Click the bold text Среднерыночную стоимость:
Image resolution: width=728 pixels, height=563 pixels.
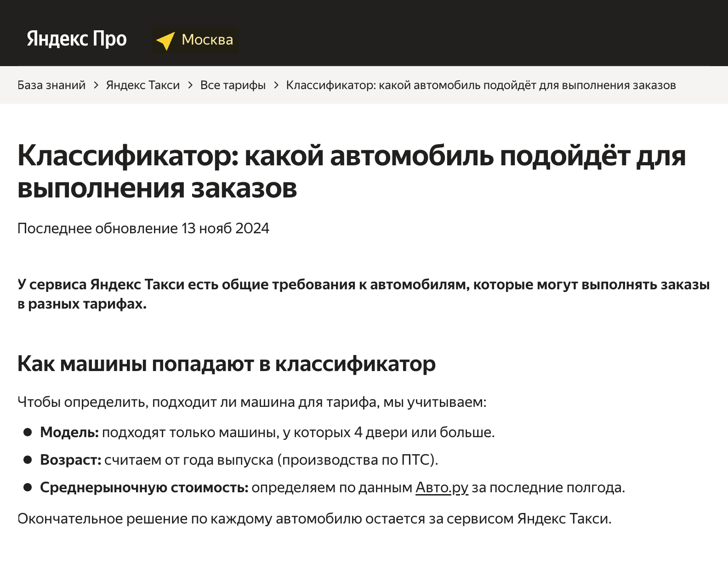click(x=144, y=488)
